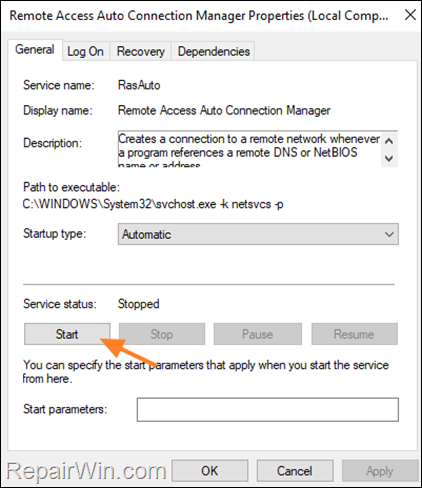This screenshot has height=488, width=422.
Task: Click inside the Description text box
Action: coord(249,149)
